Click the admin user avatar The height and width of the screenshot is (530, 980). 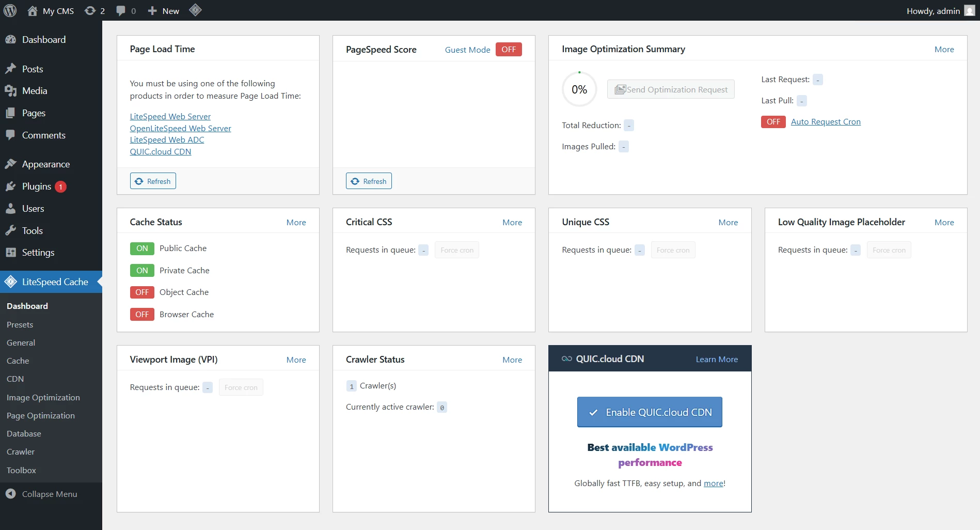(x=969, y=11)
